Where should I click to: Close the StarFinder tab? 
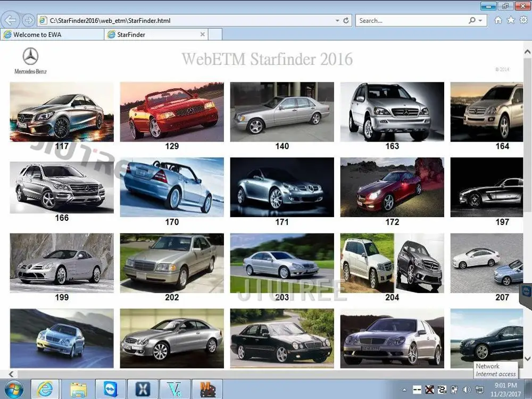click(202, 35)
